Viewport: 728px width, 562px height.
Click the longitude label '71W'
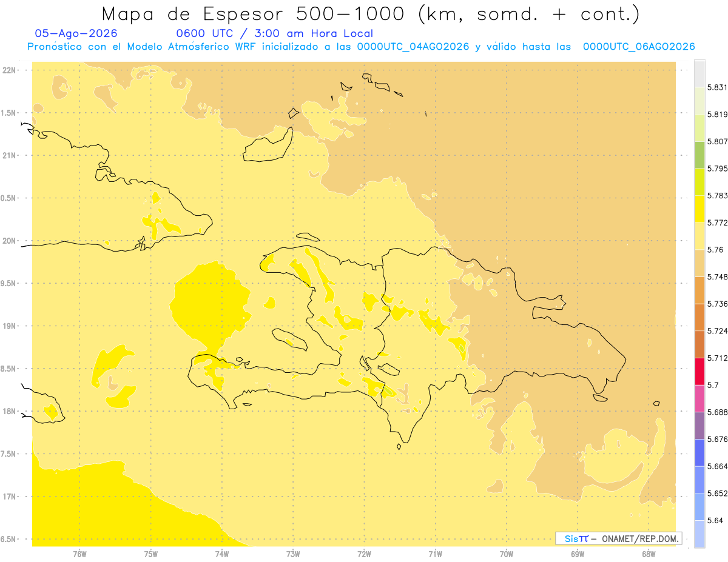tap(435, 554)
